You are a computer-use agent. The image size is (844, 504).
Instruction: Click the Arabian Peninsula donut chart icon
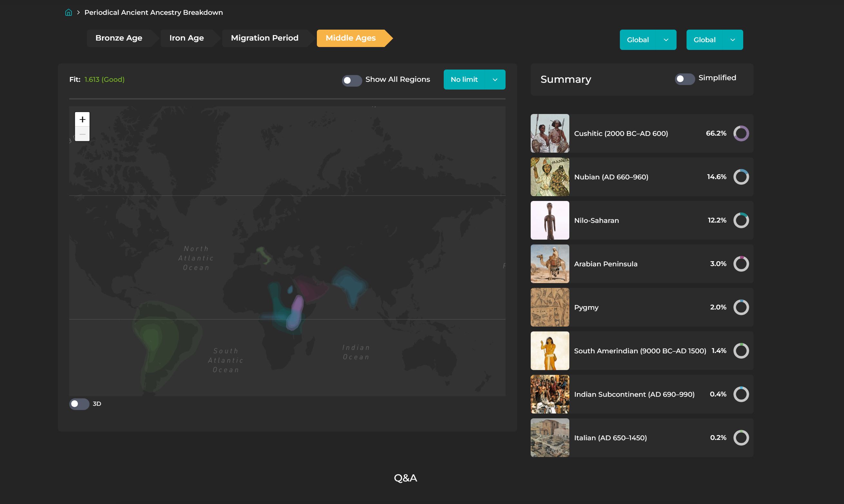pos(741,264)
